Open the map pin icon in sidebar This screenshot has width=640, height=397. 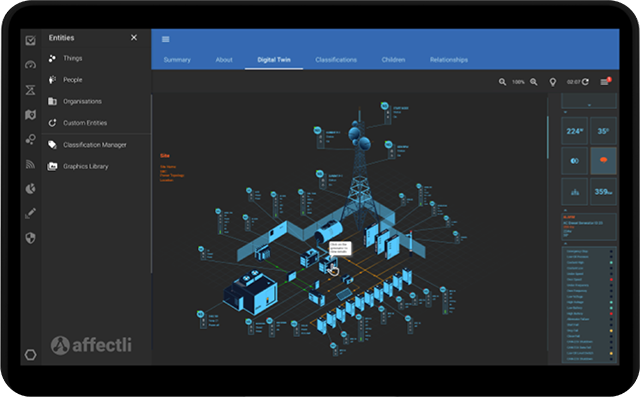coord(30,115)
